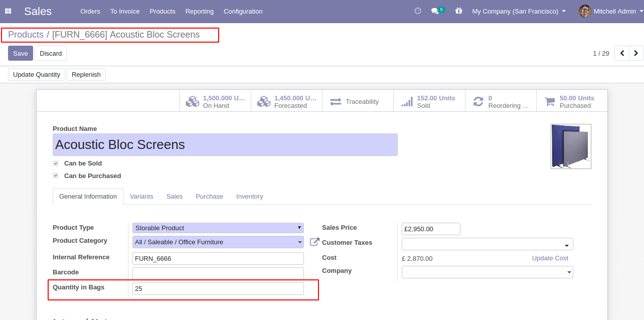Viewport: 644px width, 320px height.
Task: Open the On Hand stock cubes button
Action: click(215, 101)
